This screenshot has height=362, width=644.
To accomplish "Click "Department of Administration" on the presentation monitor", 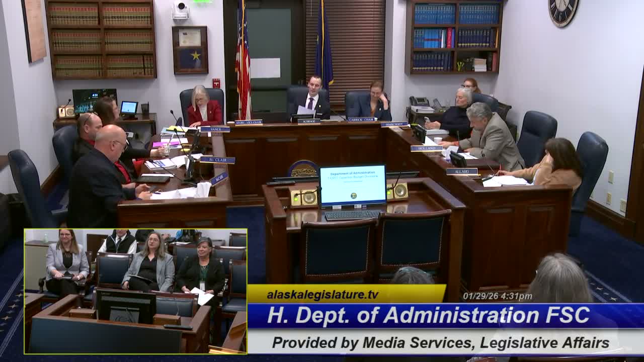I will (x=353, y=173).
